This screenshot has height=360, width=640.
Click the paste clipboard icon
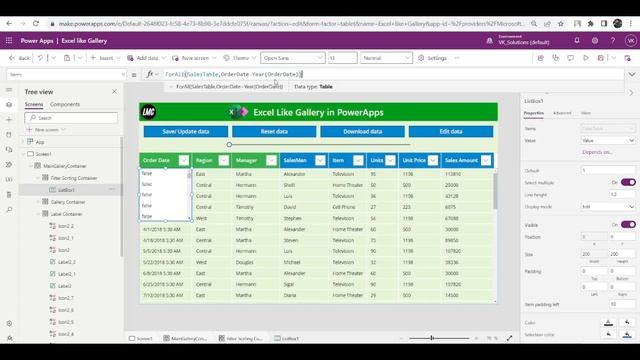(67, 58)
